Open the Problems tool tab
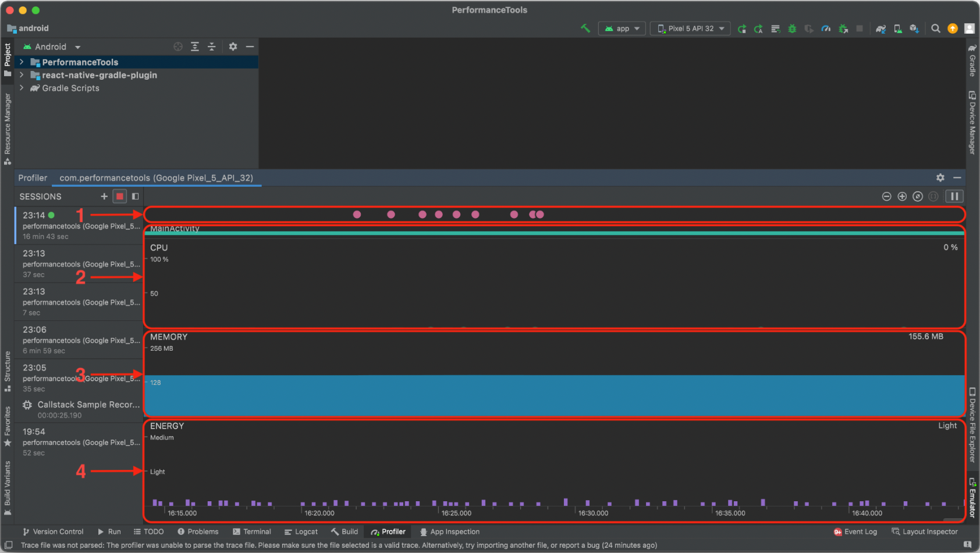 coord(198,531)
